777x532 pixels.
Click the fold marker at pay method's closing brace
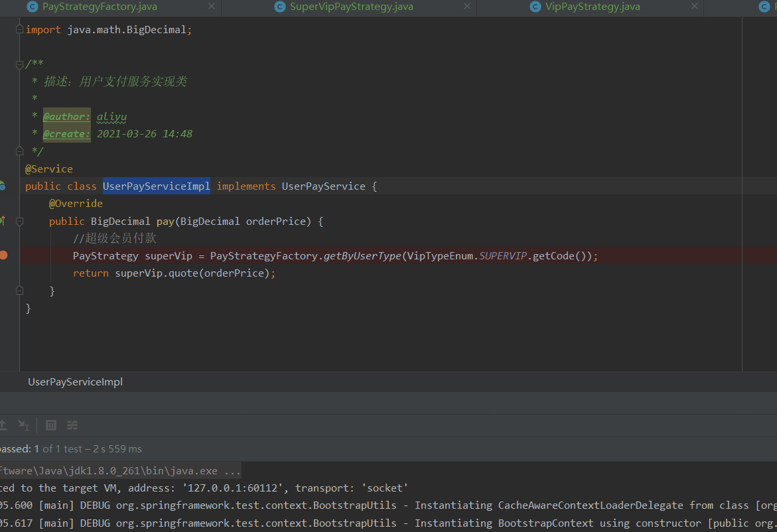click(x=19, y=291)
